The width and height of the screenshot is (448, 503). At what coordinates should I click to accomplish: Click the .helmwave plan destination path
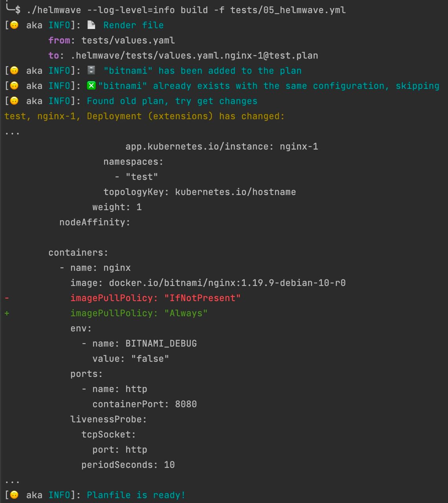(195, 55)
